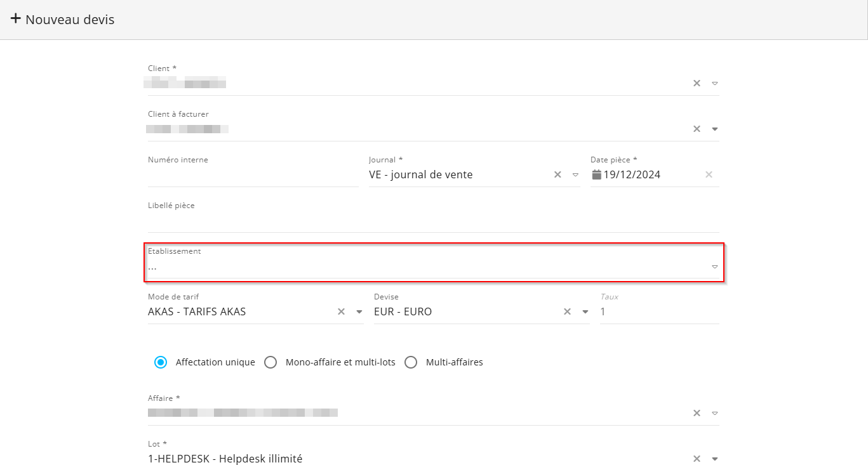Clear the Affaire field selection

coord(697,413)
